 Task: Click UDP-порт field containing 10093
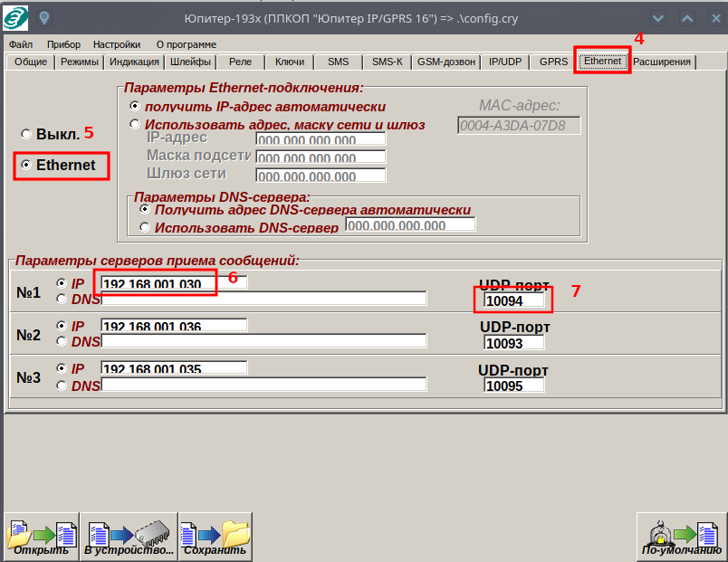(513, 343)
